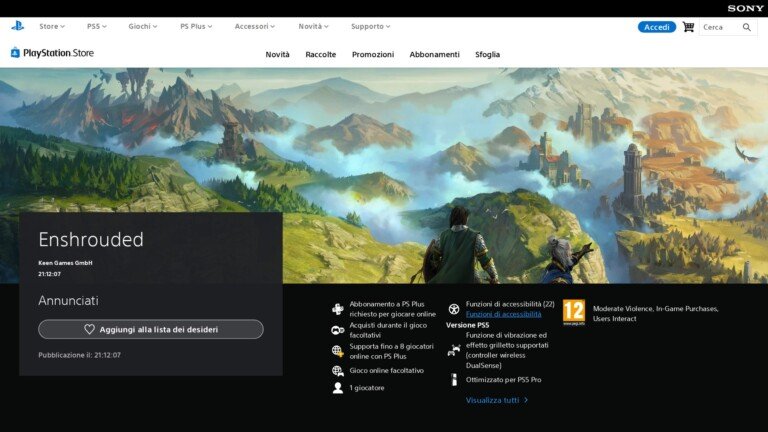Screen dimensions: 768x432
Task: Expand the Supporto dropdown menu
Action: 370,26
